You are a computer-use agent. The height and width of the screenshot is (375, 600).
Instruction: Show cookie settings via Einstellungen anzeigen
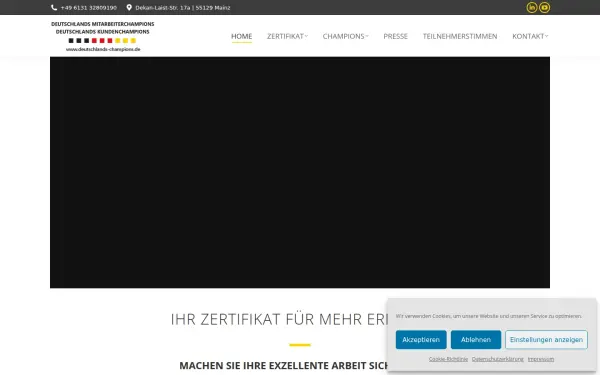click(x=546, y=339)
